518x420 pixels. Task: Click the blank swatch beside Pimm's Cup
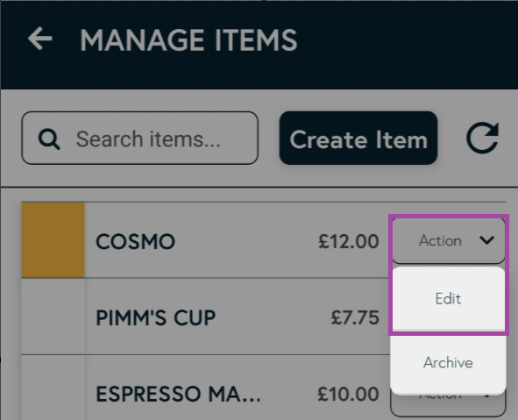pos(53,317)
